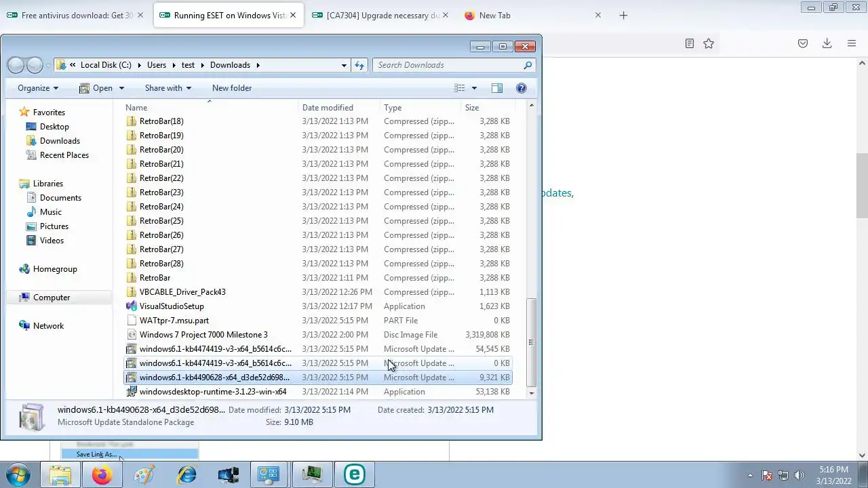
Task: Open Firefox downloads panel
Action: (x=827, y=43)
